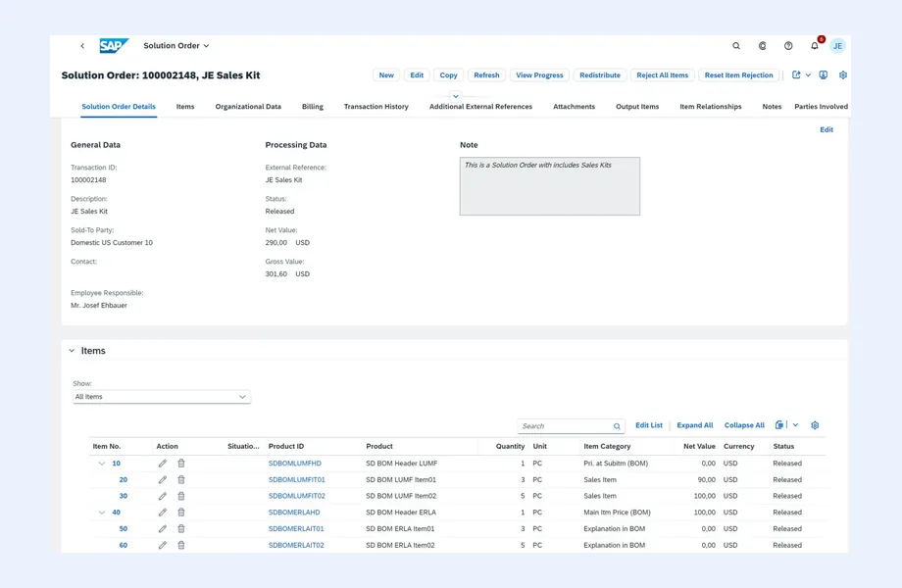Open product link SDBOMERLAHD
The image size is (902, 588).
tap(294, 513)
